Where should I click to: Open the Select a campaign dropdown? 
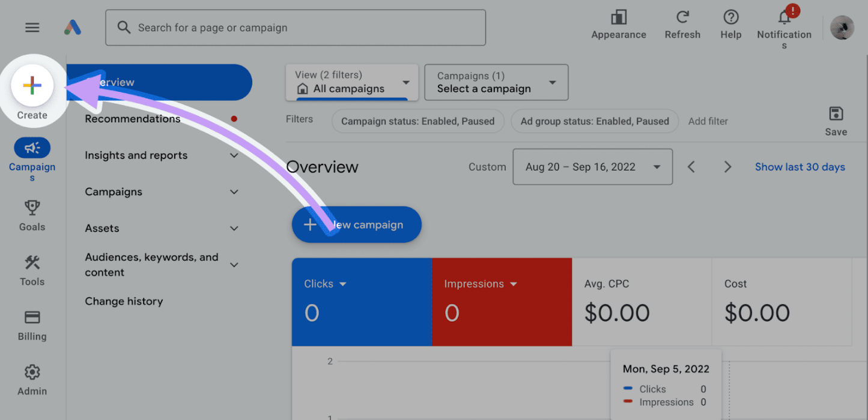(x=496, y=82)
